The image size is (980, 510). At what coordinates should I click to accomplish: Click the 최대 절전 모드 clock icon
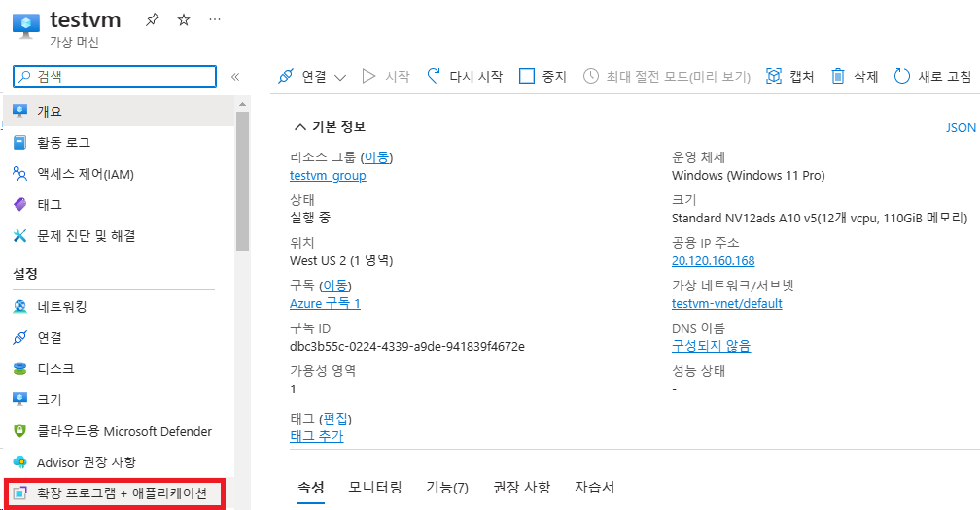591,76
